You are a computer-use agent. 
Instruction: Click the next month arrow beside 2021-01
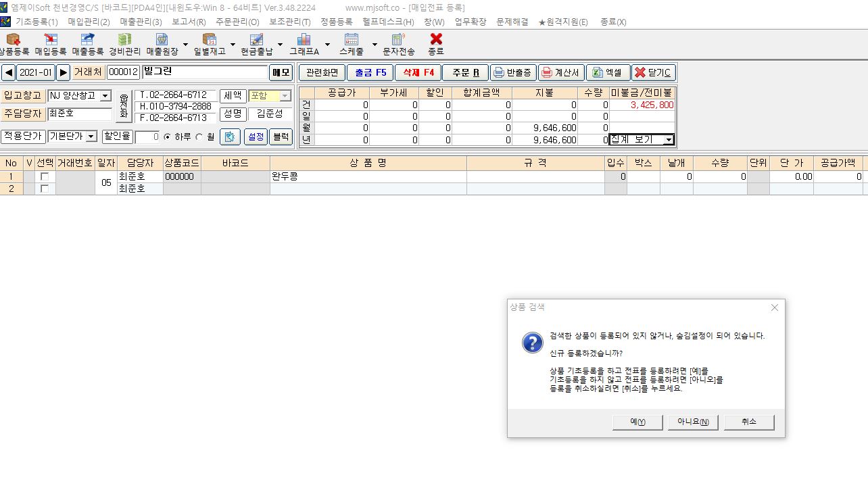(63, 72)
